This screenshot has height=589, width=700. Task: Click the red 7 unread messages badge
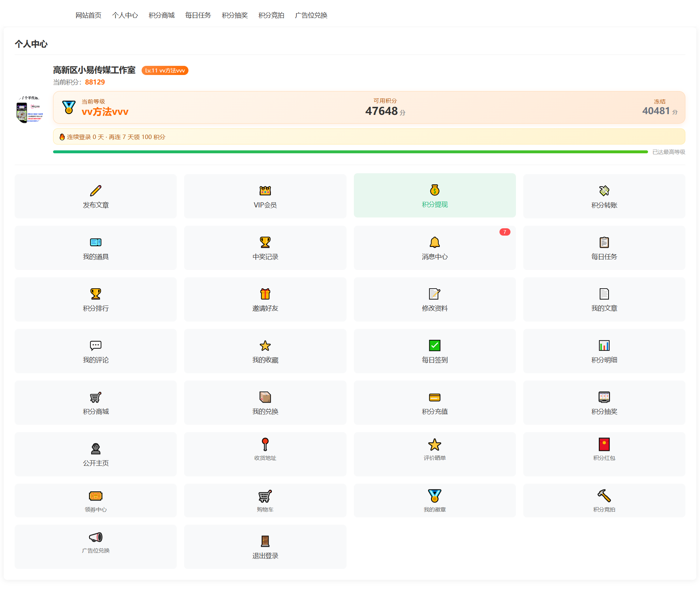pos(505,232)
